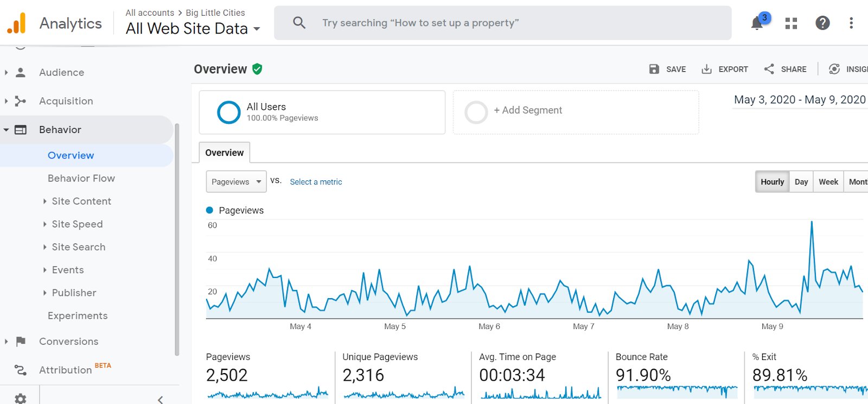The height and width of the screenshot is (404, 868).
Task: Click the Export download icon
Action: [x=706, y=69]
